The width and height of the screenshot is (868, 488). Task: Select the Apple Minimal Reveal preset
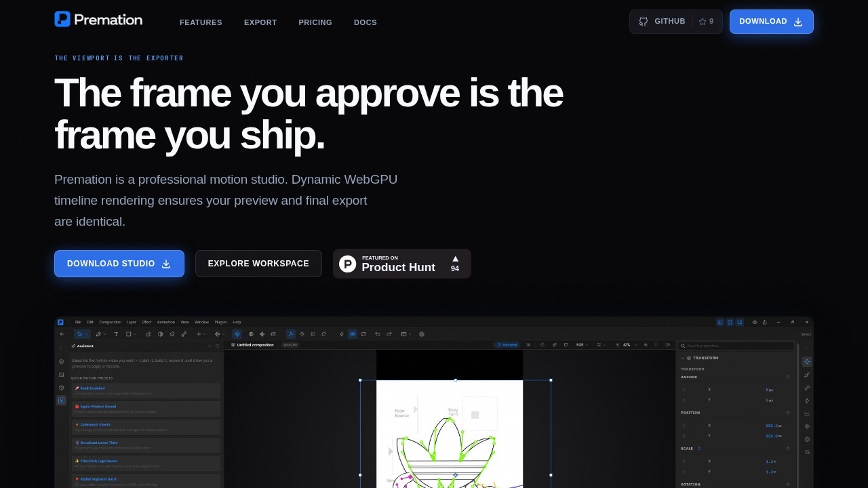(x=146, y=409)
